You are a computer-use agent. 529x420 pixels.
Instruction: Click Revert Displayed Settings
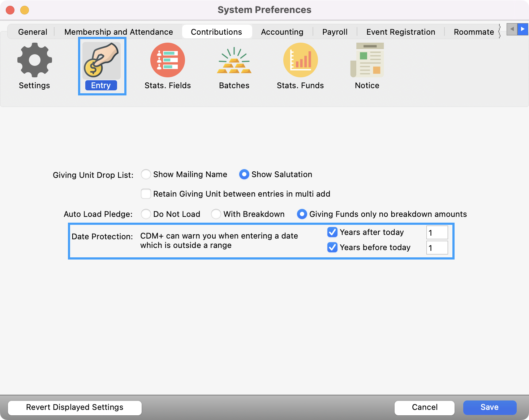pos(74,407)
